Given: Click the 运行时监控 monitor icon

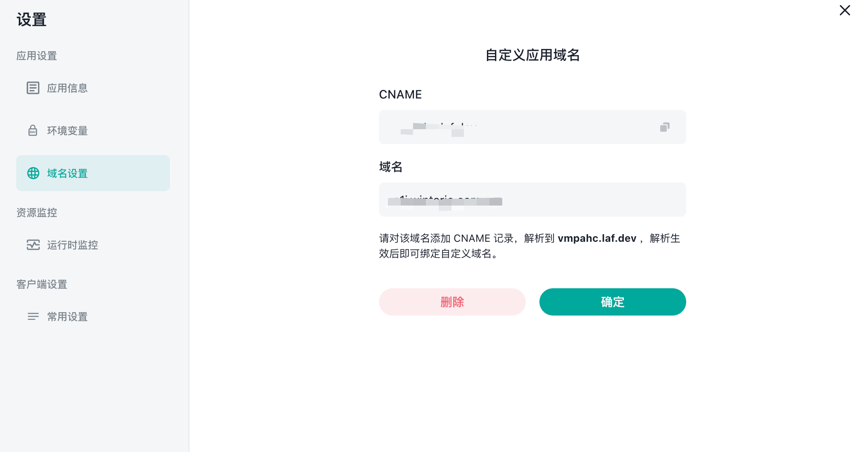Looking at the screenshot, I should (x=33, y=245).
